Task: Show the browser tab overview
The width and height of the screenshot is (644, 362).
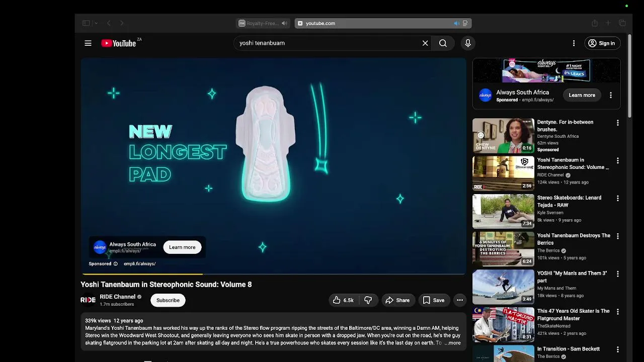Action: (622, 23)
